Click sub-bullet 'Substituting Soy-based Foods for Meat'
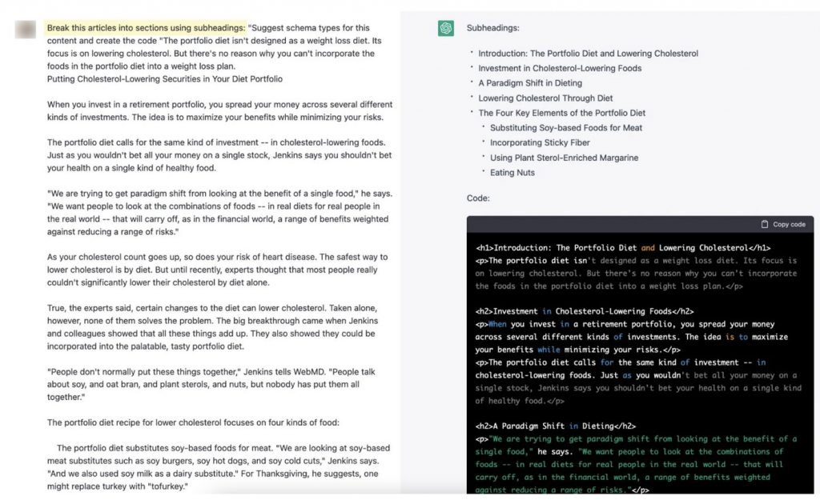Image resolution: width=820 pixels, height=504 pixels. 566,128
